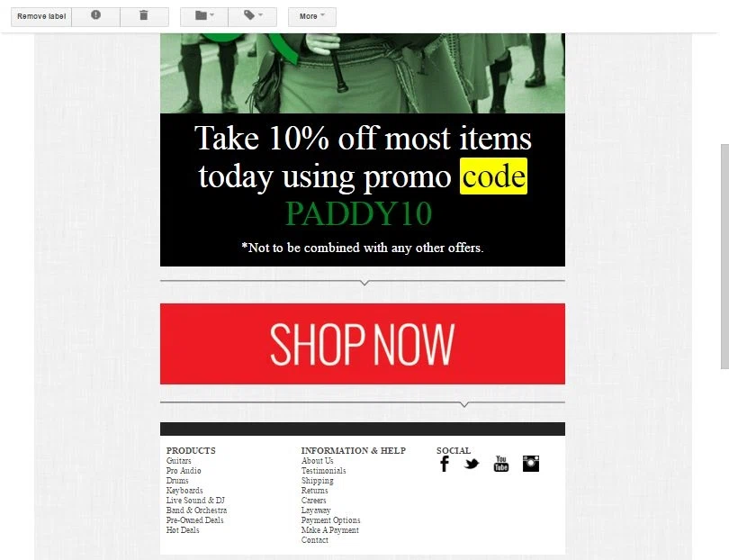Click the Report spam exclamation icon
The image size is (729, 560).
[95, 16]
